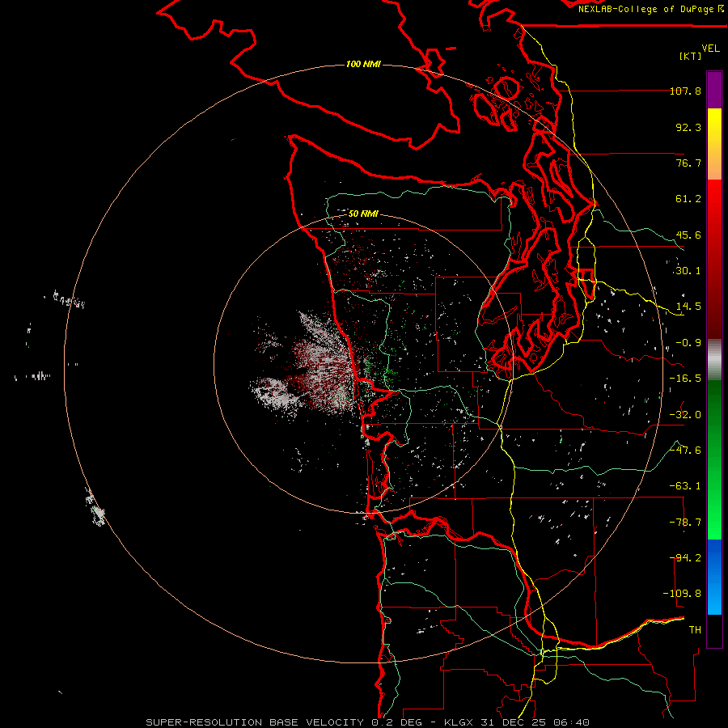The image size is (728, 728).
Task: Pick the black TH block of color bar
Action: (x=714, y=630)
